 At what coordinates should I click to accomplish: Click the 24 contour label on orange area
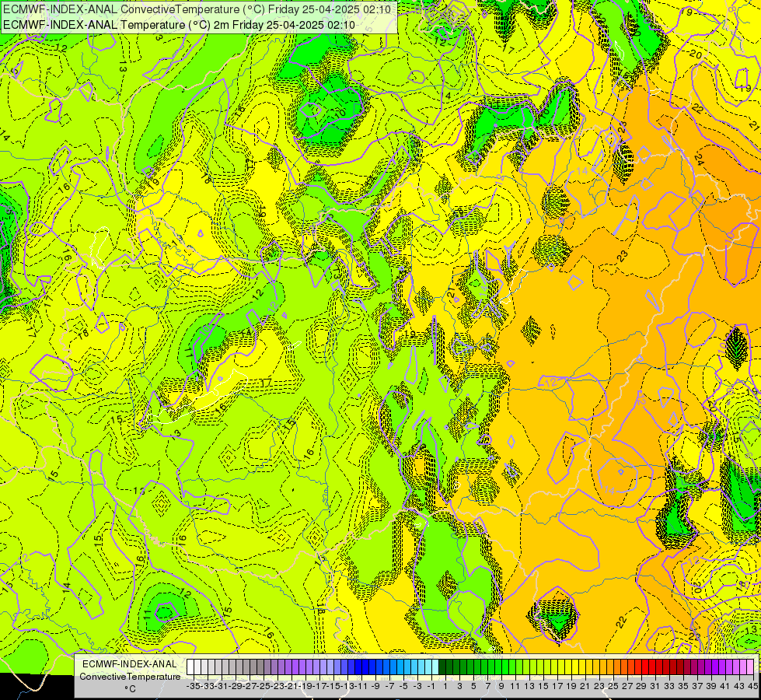(699, 159)
